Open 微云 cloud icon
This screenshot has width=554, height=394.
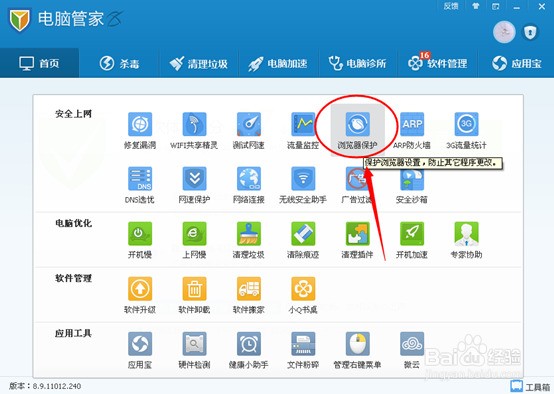click(412, 344)
